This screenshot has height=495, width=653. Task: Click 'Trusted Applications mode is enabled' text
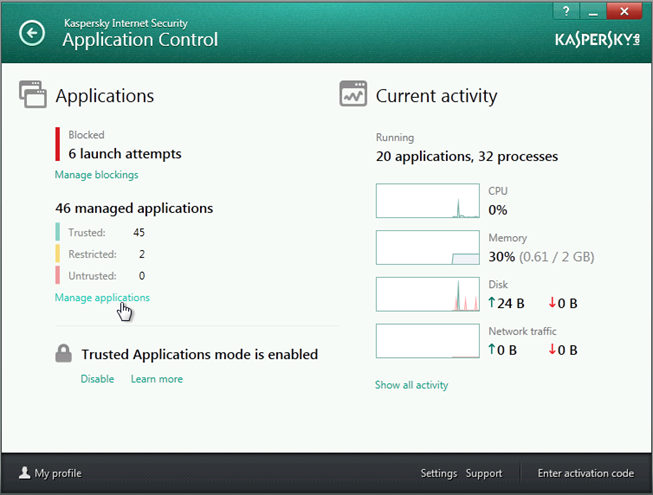[x=199, y=354]
